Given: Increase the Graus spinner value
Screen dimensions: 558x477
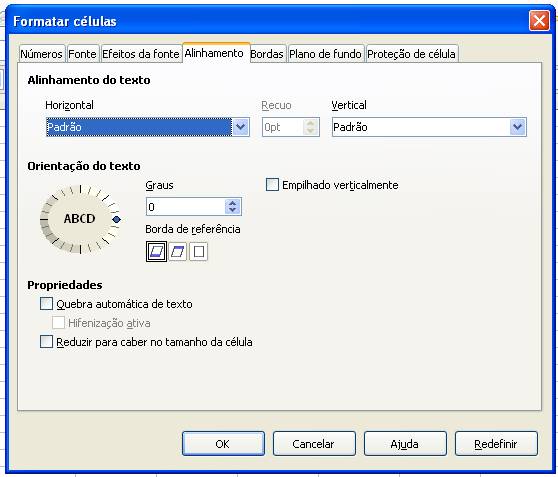Looking at the screenshot, I should (232, 203).
